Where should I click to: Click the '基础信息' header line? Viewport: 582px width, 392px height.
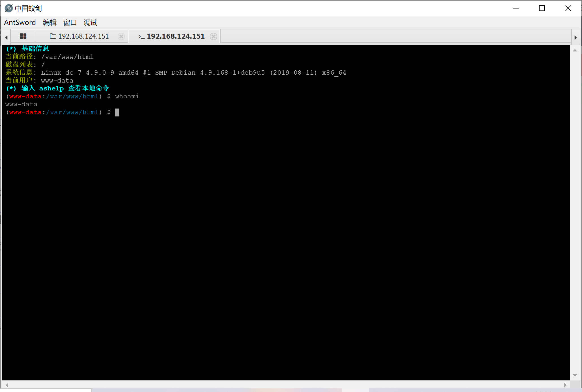point(27,49)
